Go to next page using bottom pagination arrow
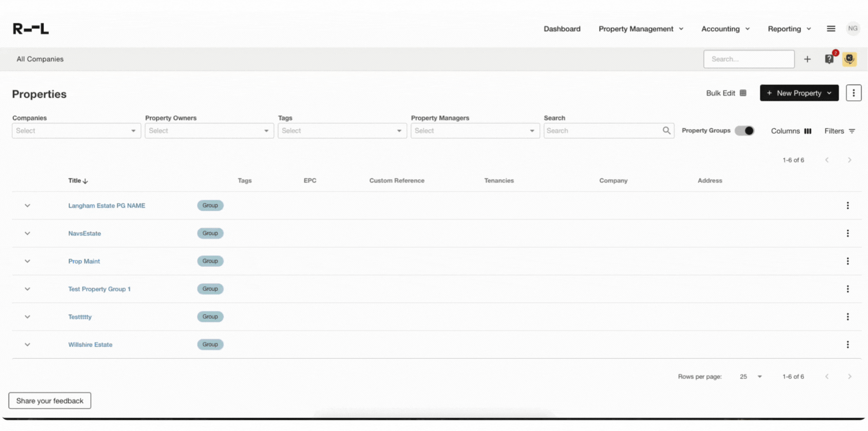 tap(849, 377)
